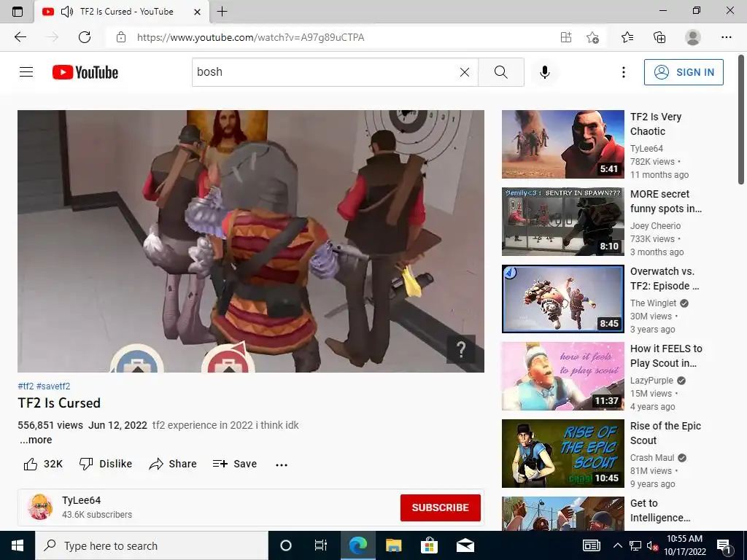This screenshot has width=747, height=560.
Task: Open How it FEELS to Play Scout thumbnail
Action: (x=562, y=376)
